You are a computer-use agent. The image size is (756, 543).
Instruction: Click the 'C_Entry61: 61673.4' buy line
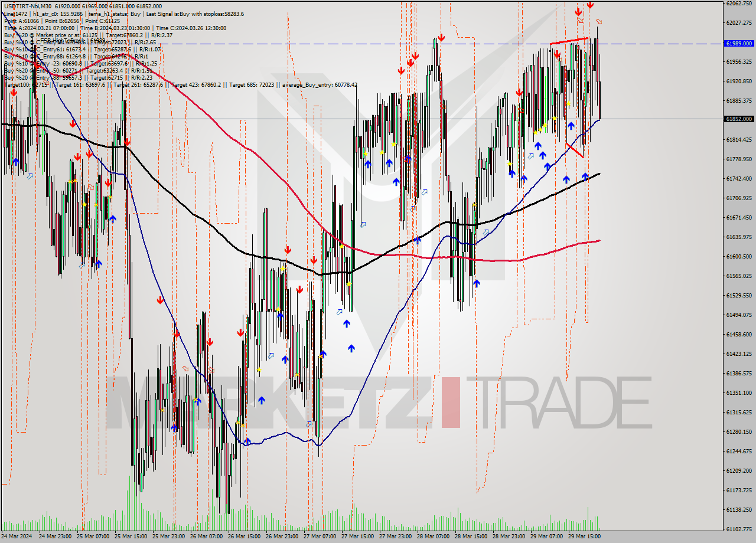click(82, 49)
